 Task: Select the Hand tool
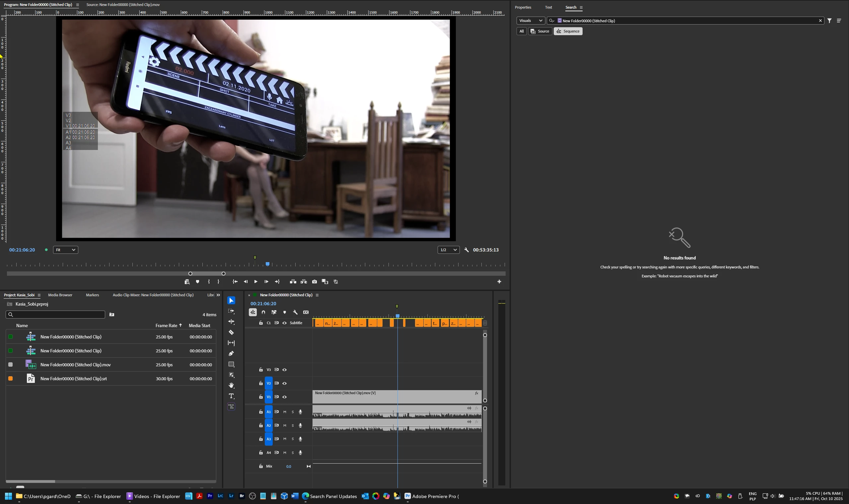(231, 386)
